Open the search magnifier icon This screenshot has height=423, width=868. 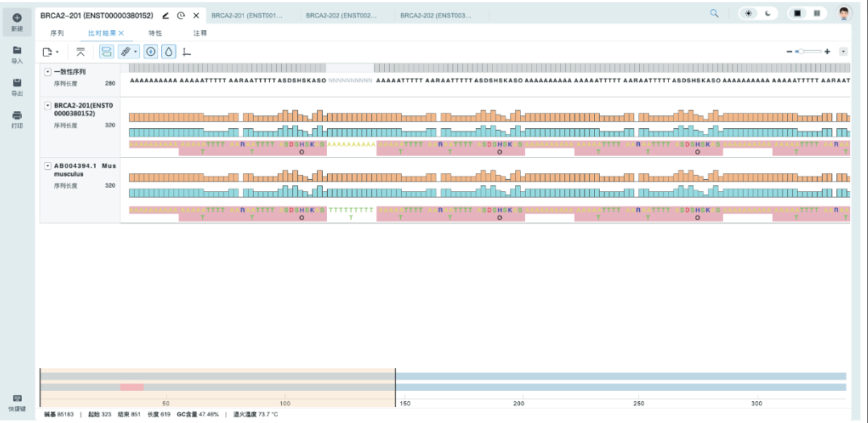714,13
